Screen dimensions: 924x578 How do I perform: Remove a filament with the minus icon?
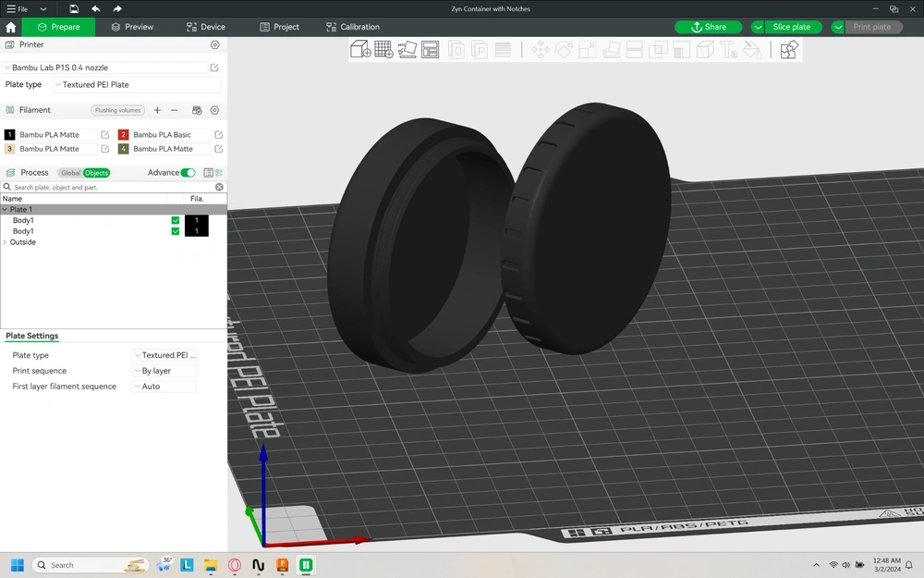point(174,110)
